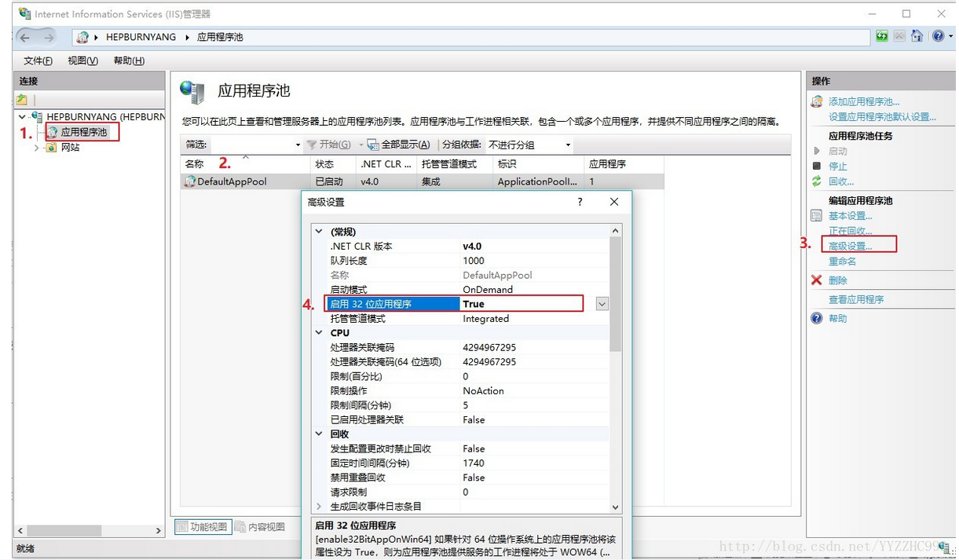
Task: Collapse the 回收 property group
Action: coord(319,434)
